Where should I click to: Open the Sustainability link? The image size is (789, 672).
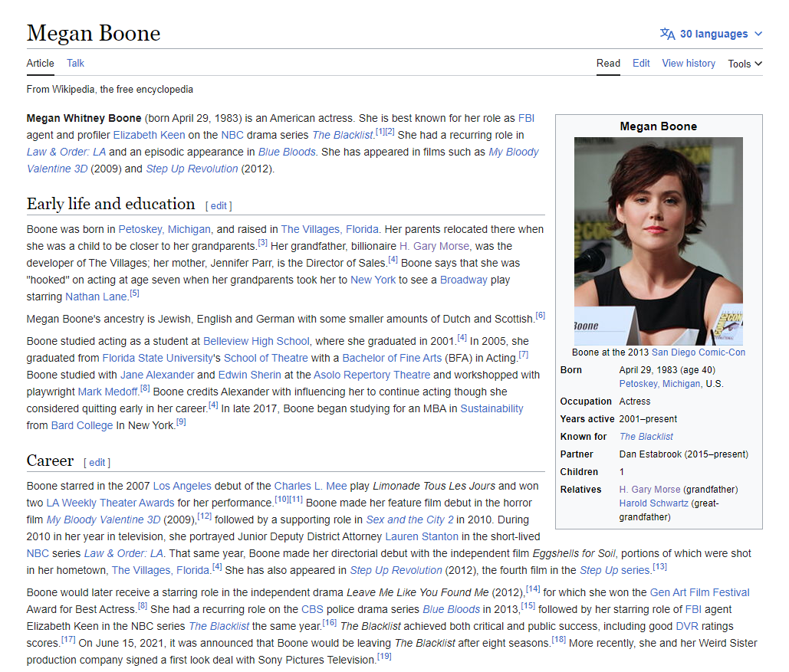pyautogui.click(x=491, y=408)
